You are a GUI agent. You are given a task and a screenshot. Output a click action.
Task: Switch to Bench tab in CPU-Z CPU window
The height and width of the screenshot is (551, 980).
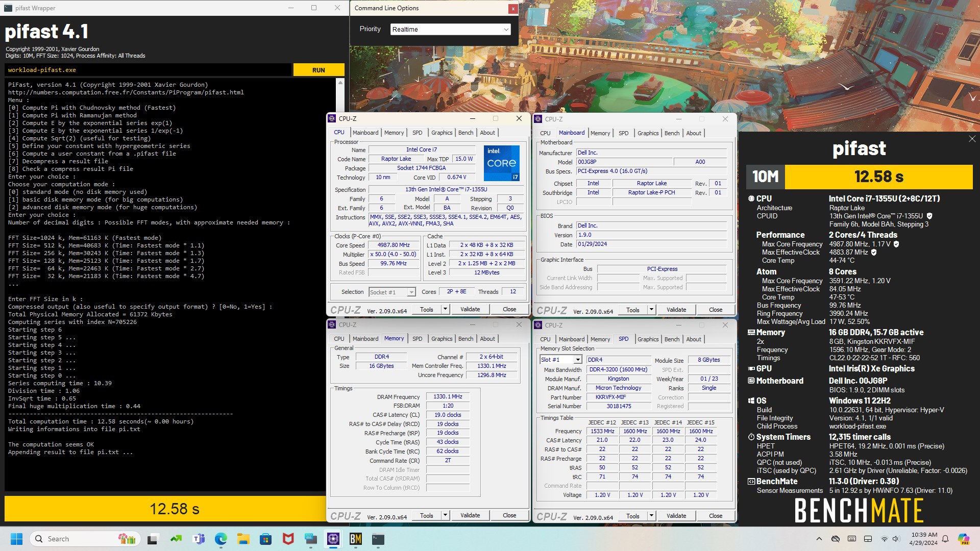[465, 133]
